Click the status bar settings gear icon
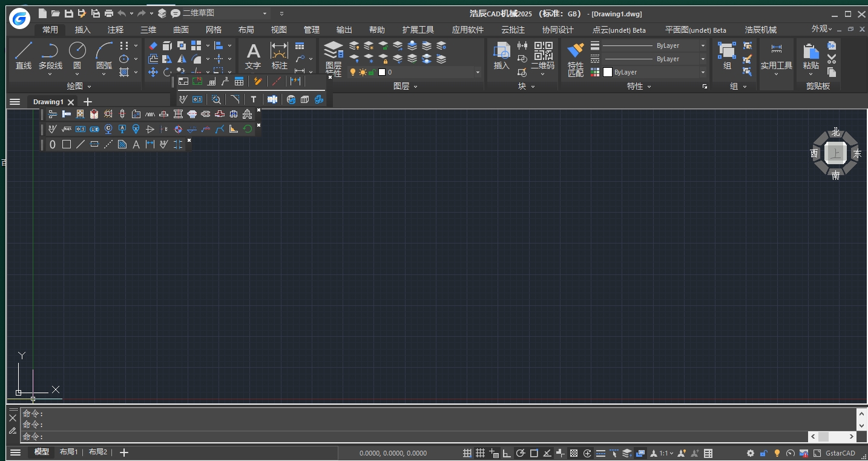This screenshot has width=868, height=461. point(751,453)
